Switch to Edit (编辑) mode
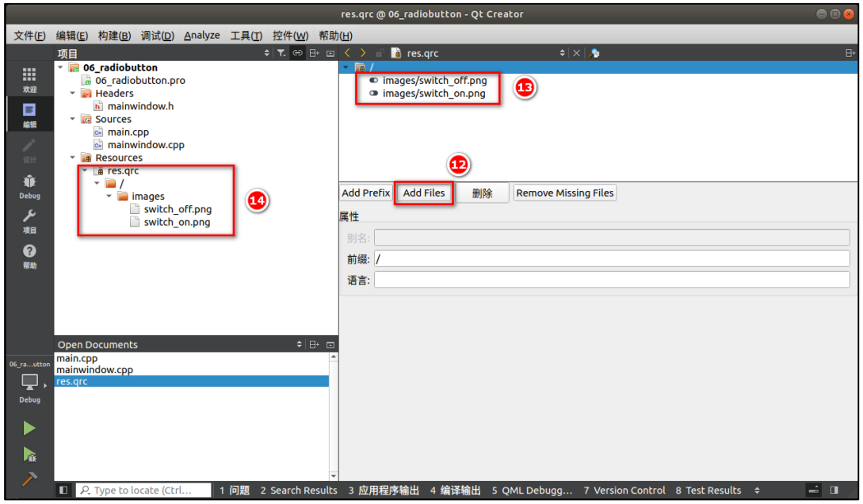Image resolution: width=863 pixels, height=504 pixels. 29,114
